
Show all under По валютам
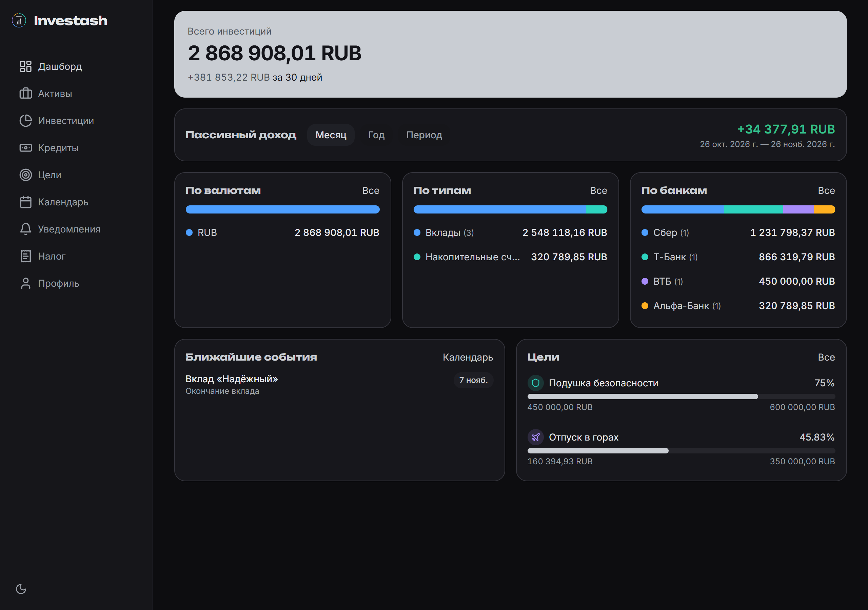pyautogui.click(x=371, y=190)
